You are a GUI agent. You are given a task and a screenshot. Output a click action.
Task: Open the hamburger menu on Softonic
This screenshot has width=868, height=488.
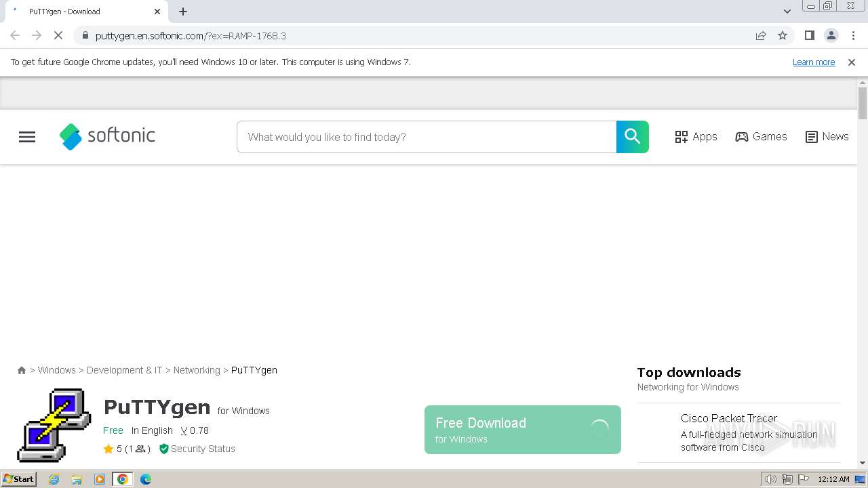pyautogui.click(x=27, y=137)
